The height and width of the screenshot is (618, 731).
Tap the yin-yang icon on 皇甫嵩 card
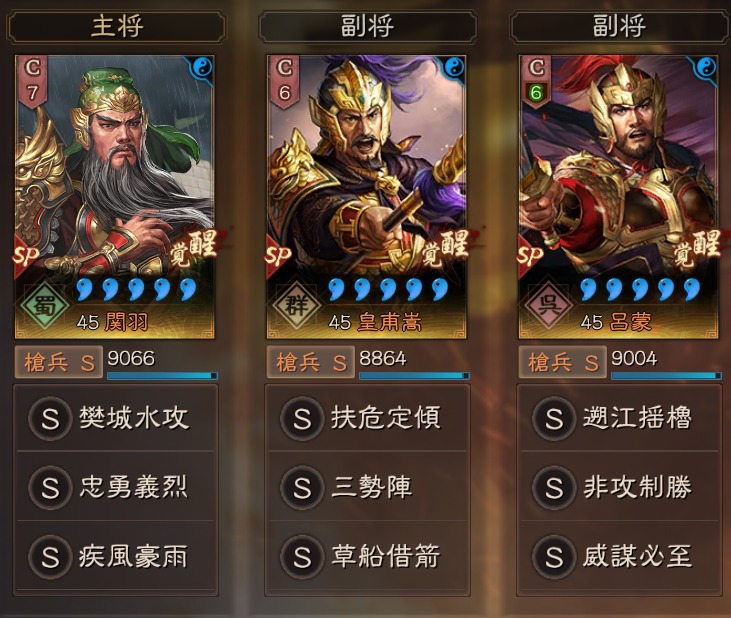click(x=454, y=69)
